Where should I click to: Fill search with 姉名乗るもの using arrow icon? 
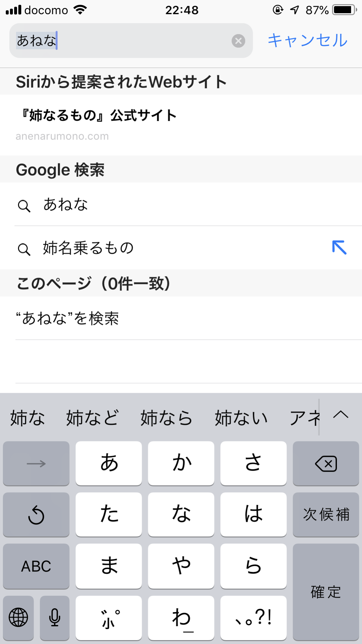[x=339, y=248]
